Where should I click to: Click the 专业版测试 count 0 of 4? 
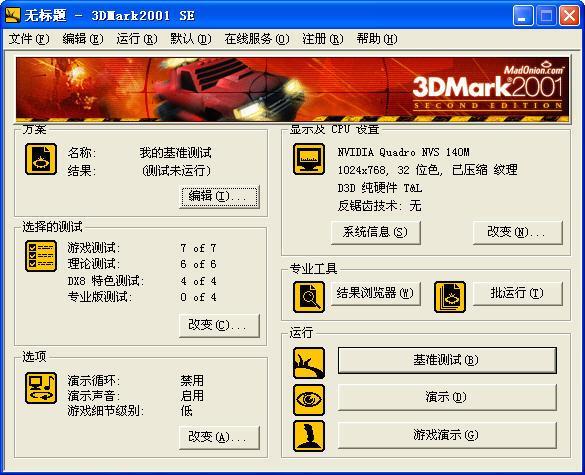click(x=198, y=297)
